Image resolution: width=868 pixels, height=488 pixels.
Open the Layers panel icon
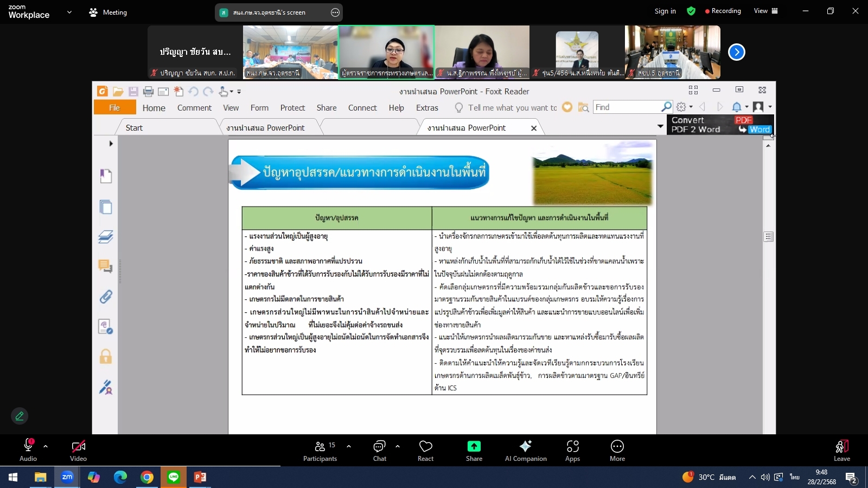click(106, 237)
